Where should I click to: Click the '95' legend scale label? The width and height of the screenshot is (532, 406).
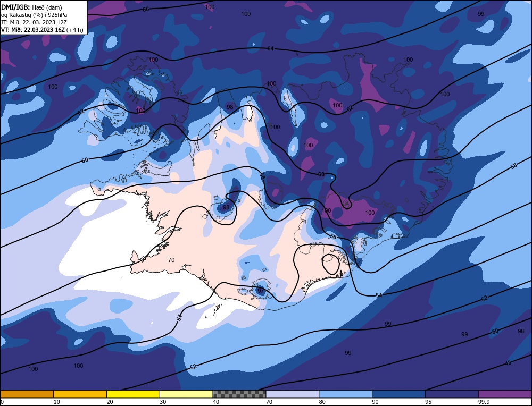click(x=428, y=402)
